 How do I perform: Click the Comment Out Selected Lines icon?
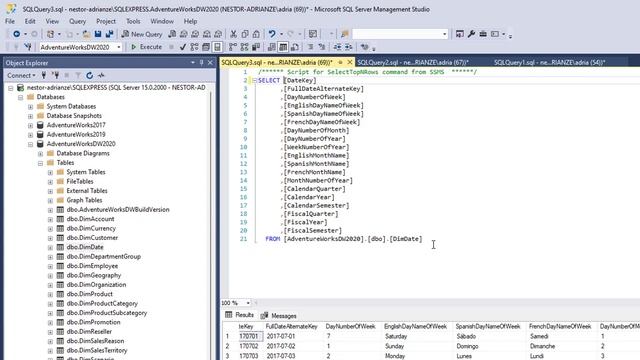point(310,47)
